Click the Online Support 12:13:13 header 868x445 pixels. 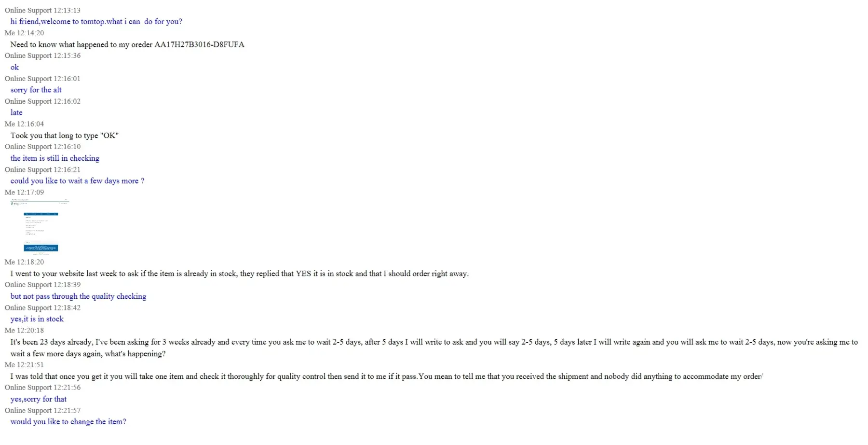[x=42, y=10]
